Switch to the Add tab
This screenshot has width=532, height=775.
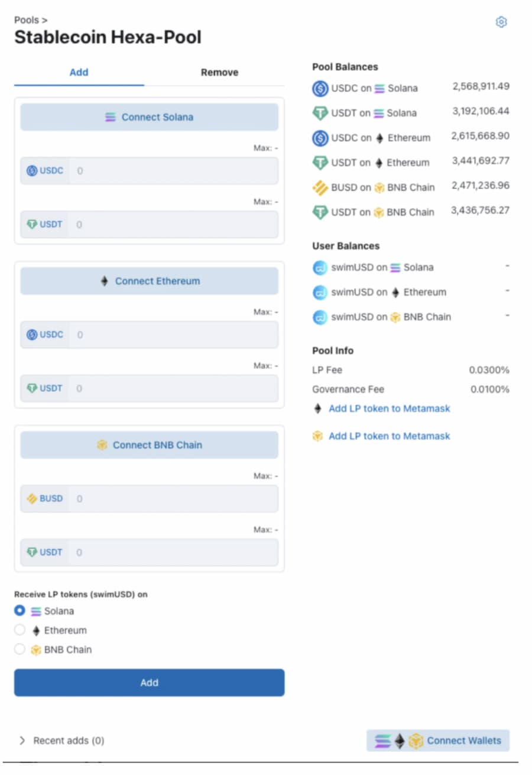[79, 73]
